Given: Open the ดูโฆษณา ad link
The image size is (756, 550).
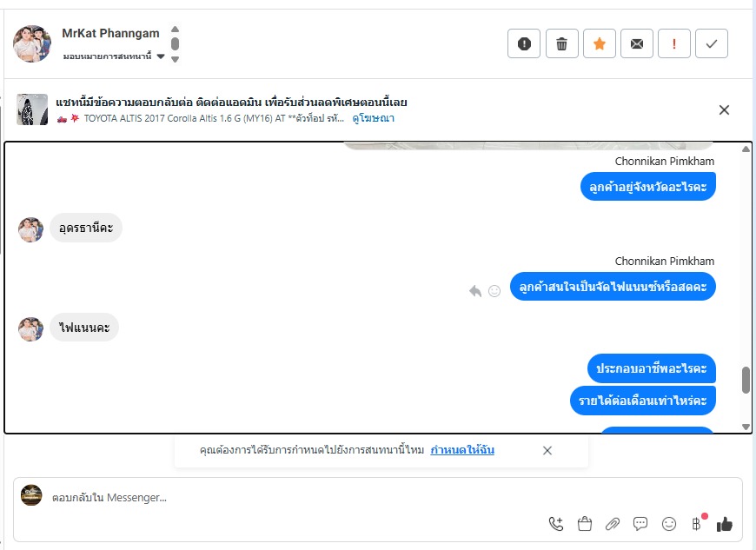Looking at the screenshot, I should click(x=373, y=118).
